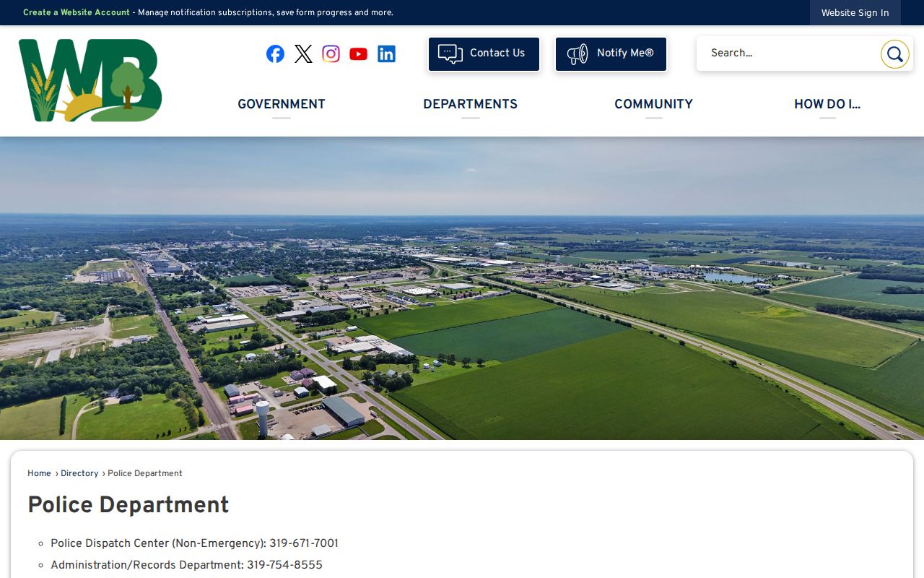Image resolution: width=924 pixels, height=578 pixels.
Task: Open the YouTube social icon
Action: [358, 53]
